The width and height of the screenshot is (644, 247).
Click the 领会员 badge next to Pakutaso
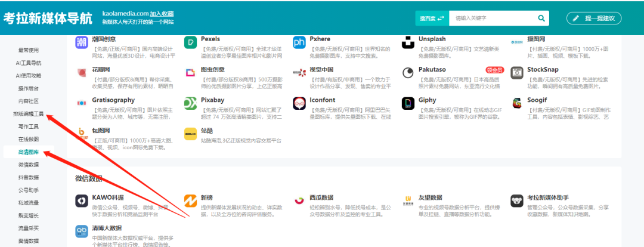coord(494,70)
